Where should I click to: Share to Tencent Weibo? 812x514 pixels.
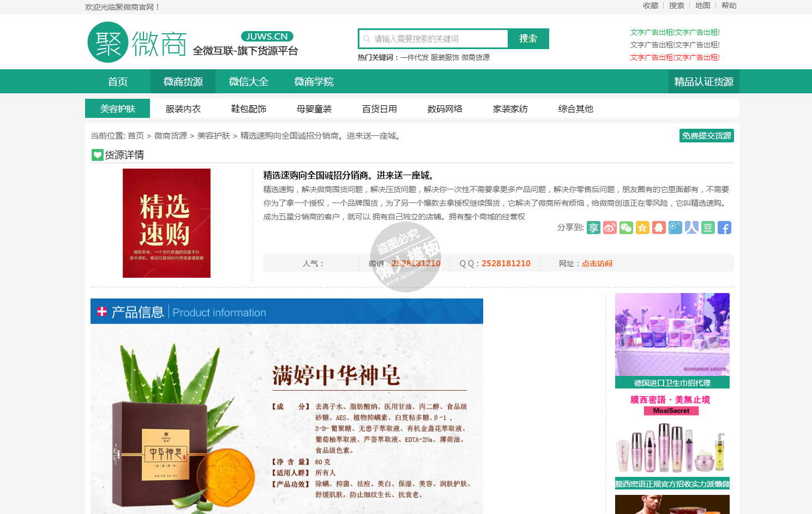point(675,228)
